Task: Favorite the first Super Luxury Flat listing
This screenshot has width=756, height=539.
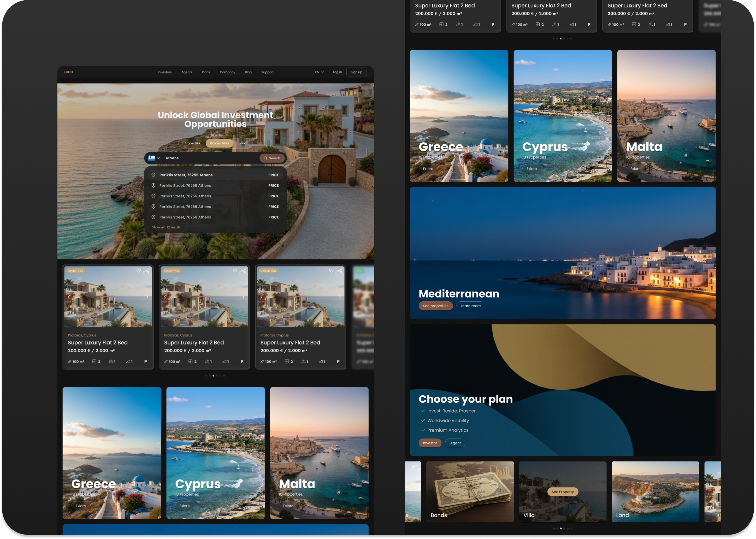Action: pyautogui.click(x=139, y=271)
